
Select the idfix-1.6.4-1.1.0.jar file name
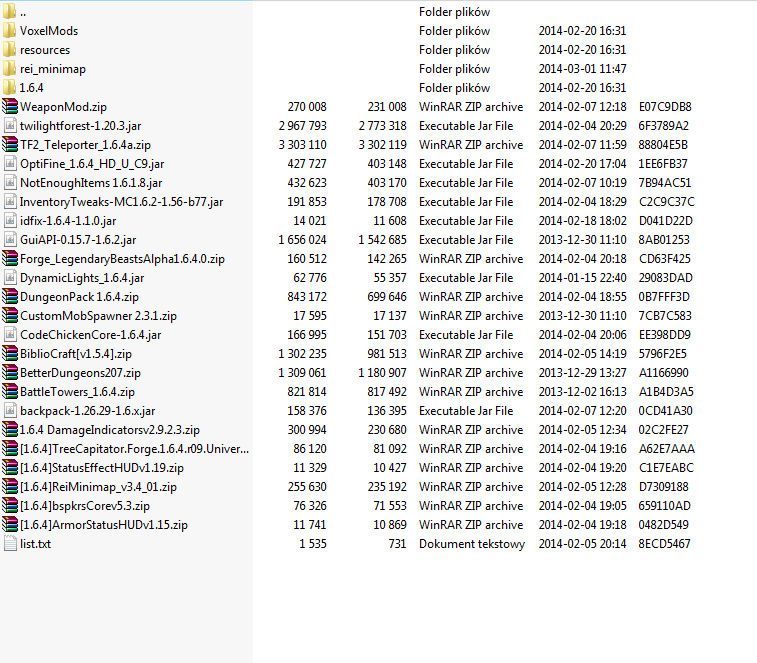click(x=68, y=221)
